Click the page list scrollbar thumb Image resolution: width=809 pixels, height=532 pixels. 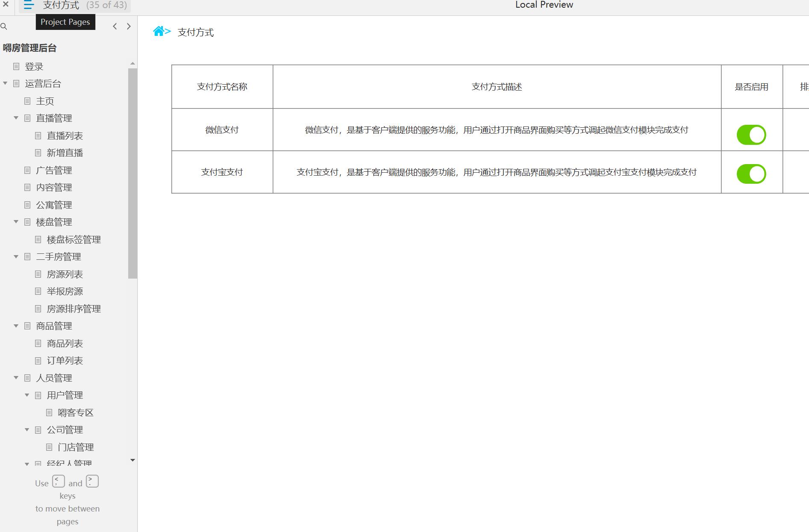[x=132, y=173]
